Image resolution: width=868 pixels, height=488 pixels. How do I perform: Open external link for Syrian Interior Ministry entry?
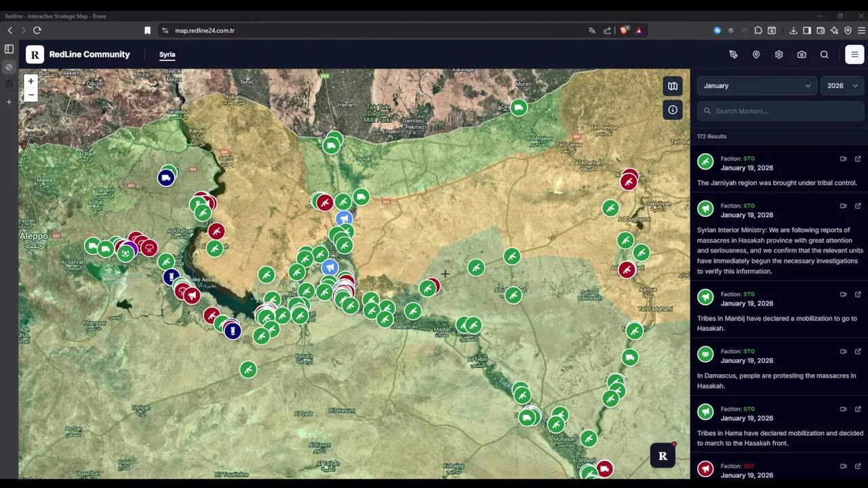coord(858,206)
